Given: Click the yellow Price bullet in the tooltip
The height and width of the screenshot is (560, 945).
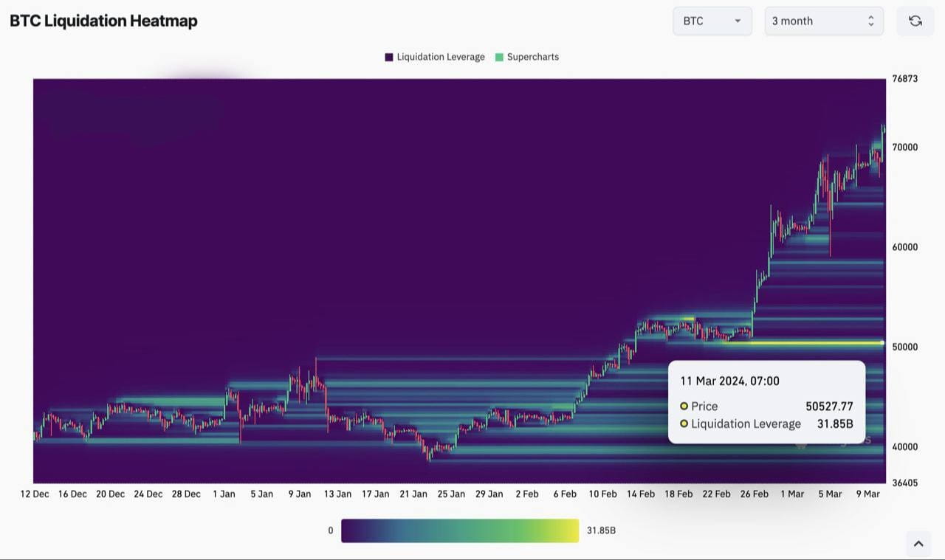Looking at the screenshot, I should coord(684,406).
